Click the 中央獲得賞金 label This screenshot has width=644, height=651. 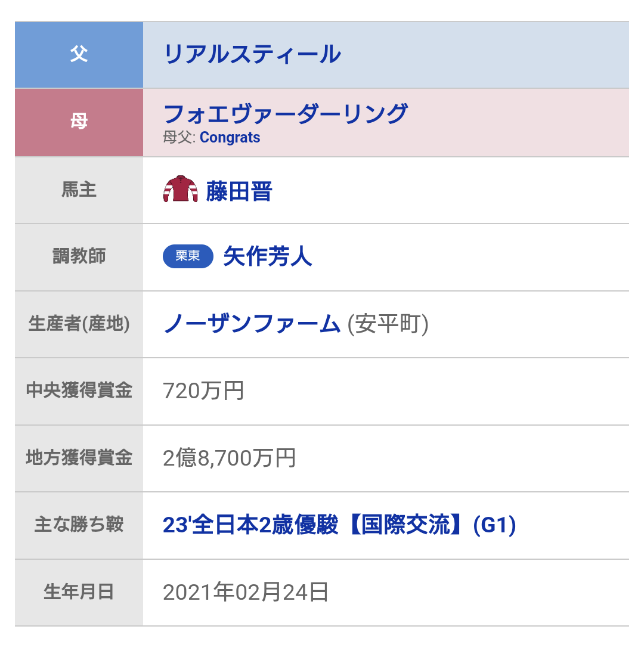point(79,391)
